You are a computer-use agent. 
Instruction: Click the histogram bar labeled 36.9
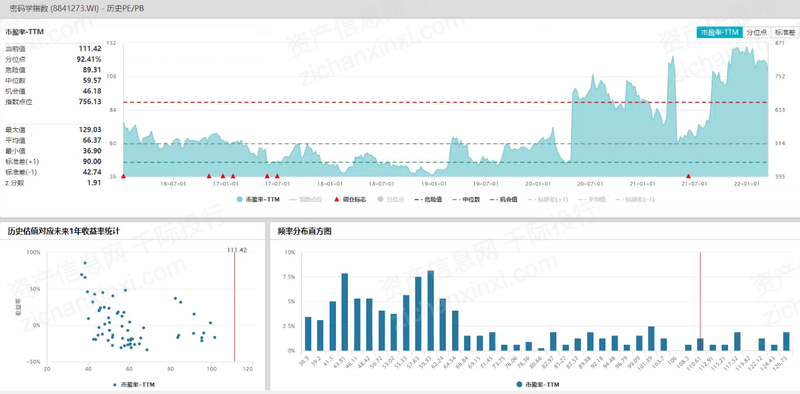point(308,334)
